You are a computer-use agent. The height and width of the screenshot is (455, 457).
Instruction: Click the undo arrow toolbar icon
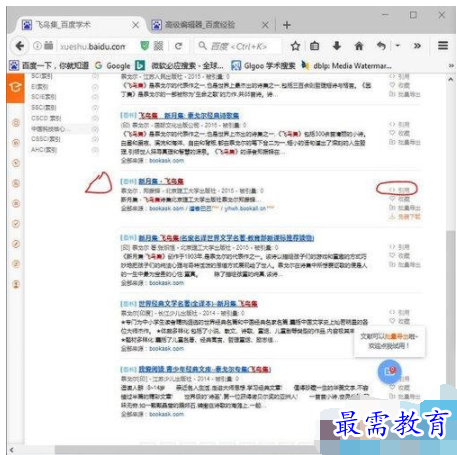(x=381, y=46)
